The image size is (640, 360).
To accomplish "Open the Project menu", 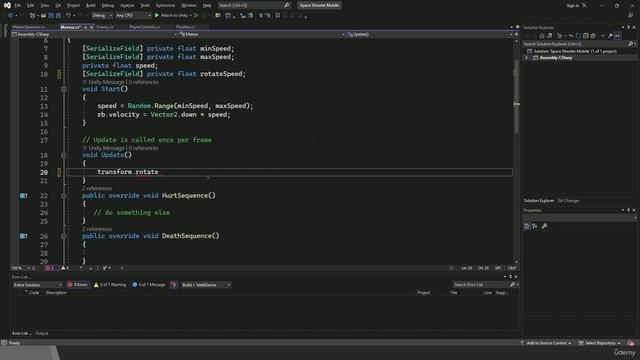I will click(73, 5).
